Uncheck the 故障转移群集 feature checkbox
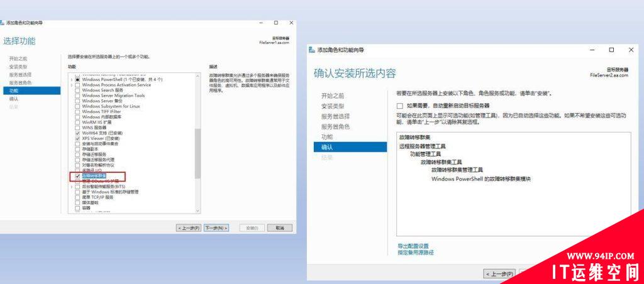Image resolution: width=644 pixels, height=284 pixels. click(77, 176)
